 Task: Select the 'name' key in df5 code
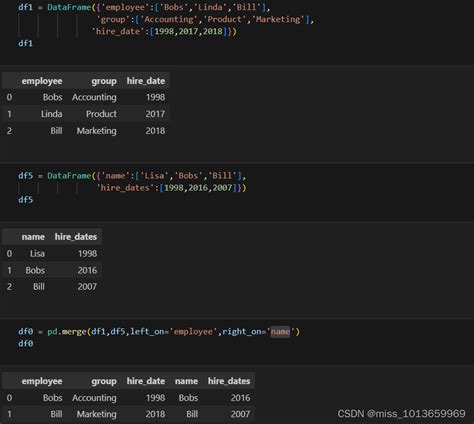click(x=115, y=176)
